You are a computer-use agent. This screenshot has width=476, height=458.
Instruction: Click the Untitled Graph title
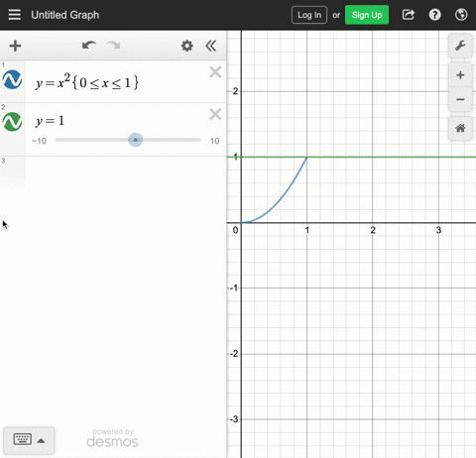65,15
